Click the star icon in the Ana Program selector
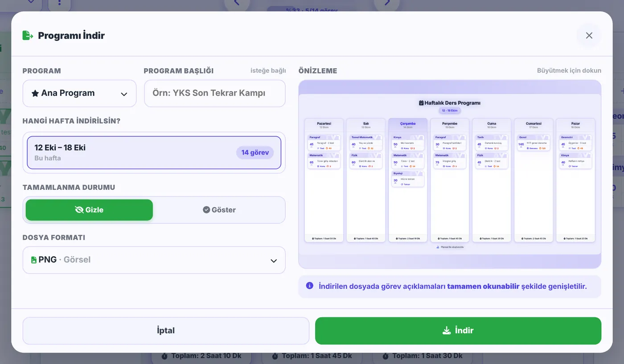Viewport: 624px width, 364px height. coord(35,93)
